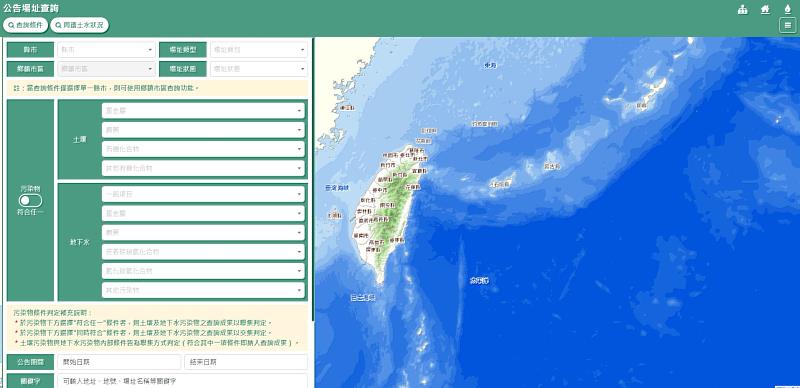Open the 鄉鎮市區 dropdown
The width and height of the screenshot is (800, 388).
[x=106, y=68]
